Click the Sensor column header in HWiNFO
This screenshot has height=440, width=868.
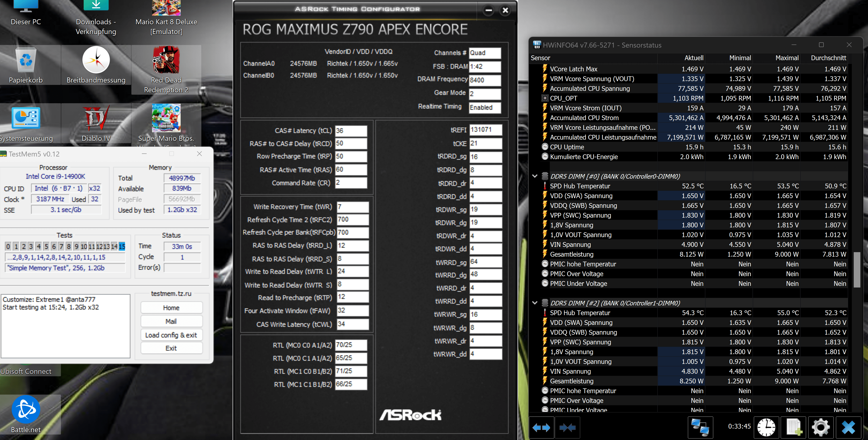[x=593, y=58]
